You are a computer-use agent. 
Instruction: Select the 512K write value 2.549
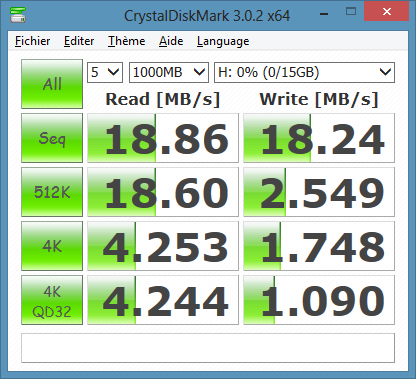[x=319, y=192]
